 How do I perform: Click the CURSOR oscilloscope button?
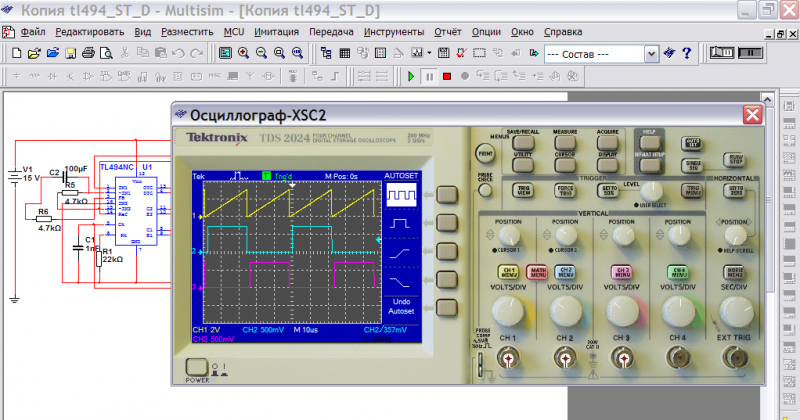[x=565, y=165]
